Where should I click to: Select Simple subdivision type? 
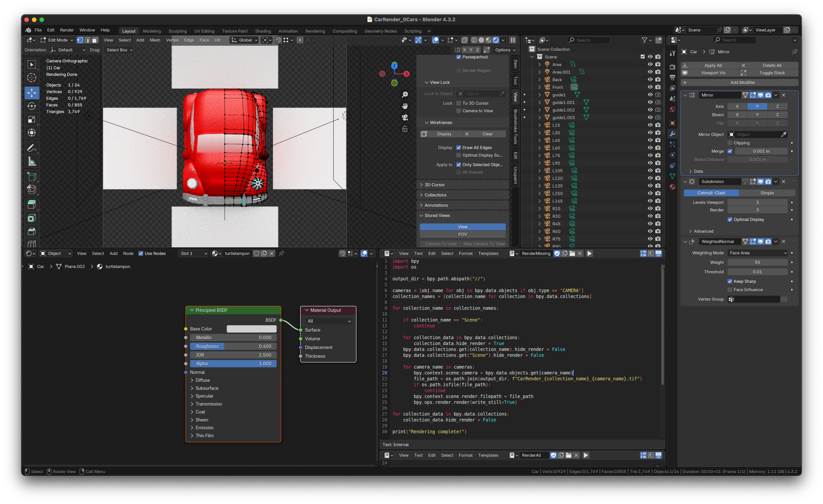click(767, 193)
